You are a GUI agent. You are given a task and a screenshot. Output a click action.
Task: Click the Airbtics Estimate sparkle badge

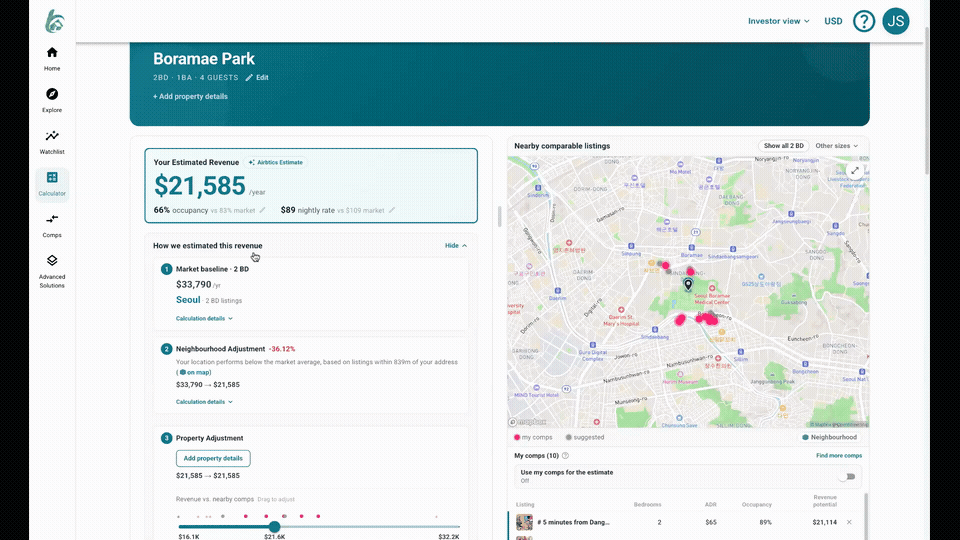[x=276, y=162]
